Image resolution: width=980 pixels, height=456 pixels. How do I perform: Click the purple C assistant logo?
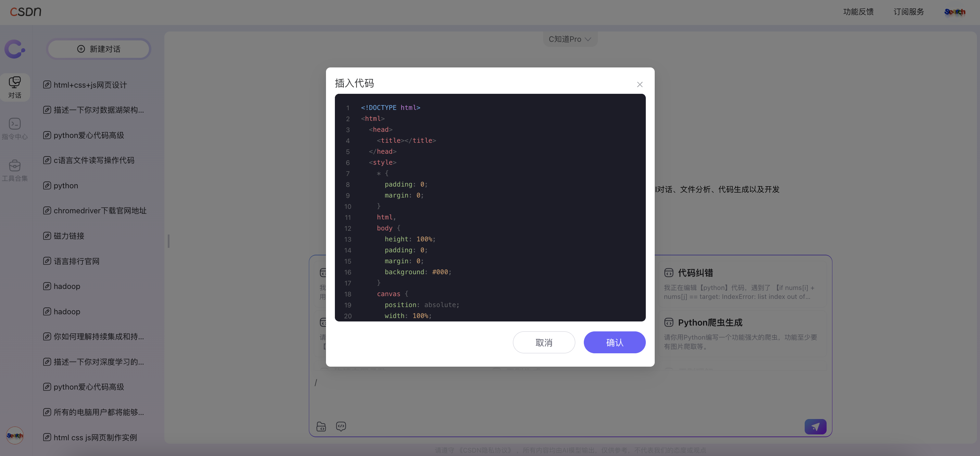point(15,49)
